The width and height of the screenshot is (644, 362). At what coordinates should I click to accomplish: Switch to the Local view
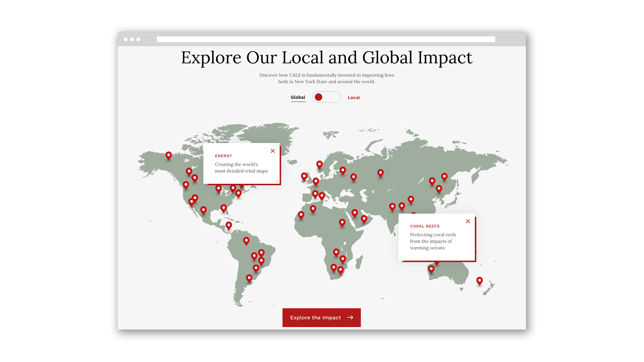tap(354, 98)
